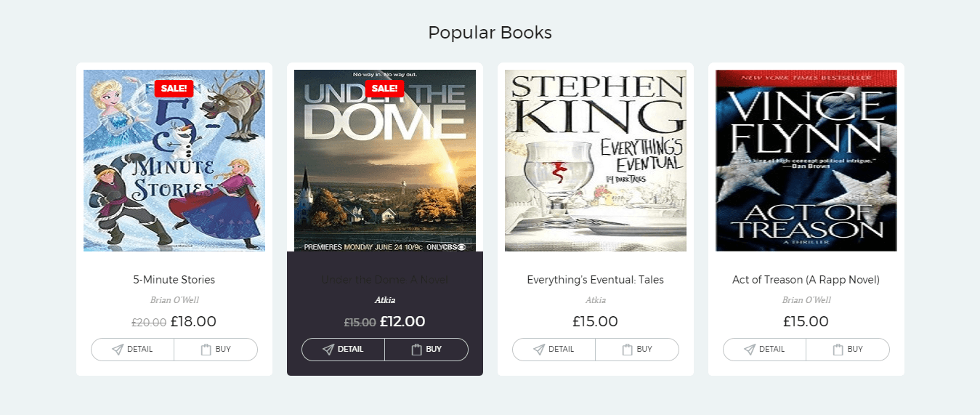Open the Everything's Eventual cover image
The image size is (980, 415).
point(596,161)
